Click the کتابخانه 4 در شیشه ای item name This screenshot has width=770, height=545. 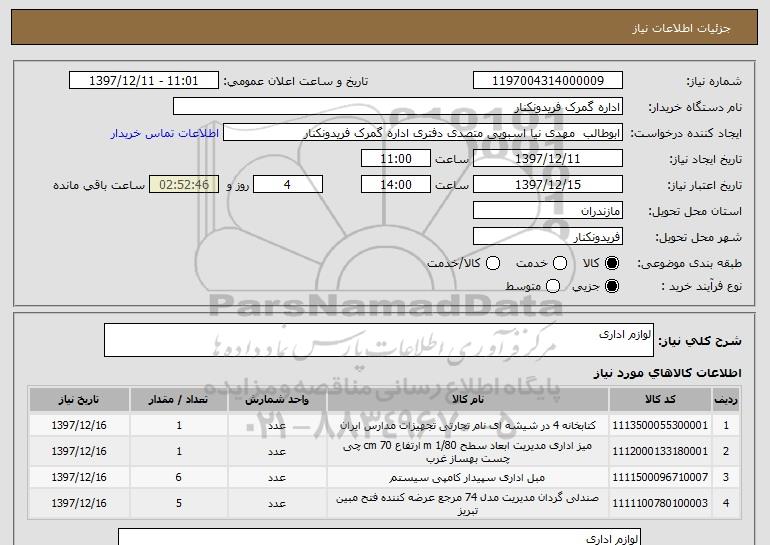468,425
